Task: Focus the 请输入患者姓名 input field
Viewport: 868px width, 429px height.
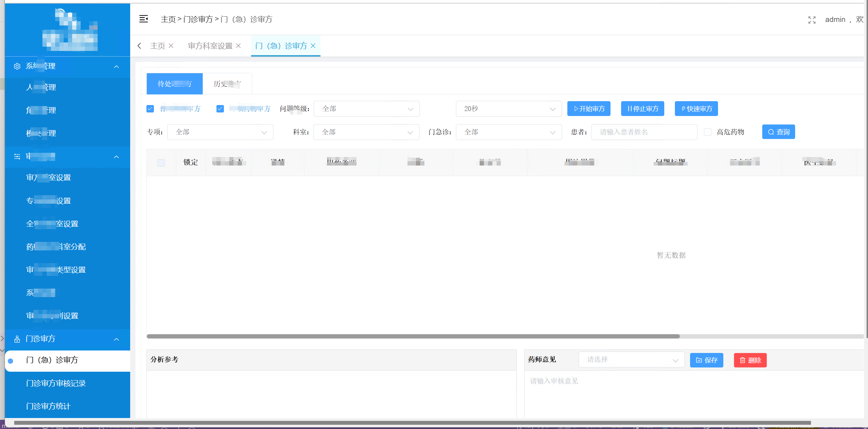Action: click(644, 132)
